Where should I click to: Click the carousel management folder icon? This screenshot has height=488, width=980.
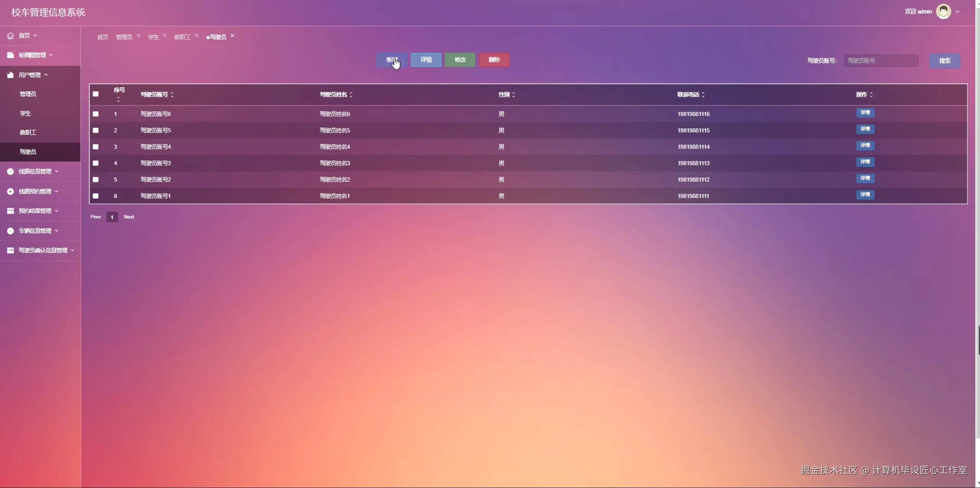(10, 55)
